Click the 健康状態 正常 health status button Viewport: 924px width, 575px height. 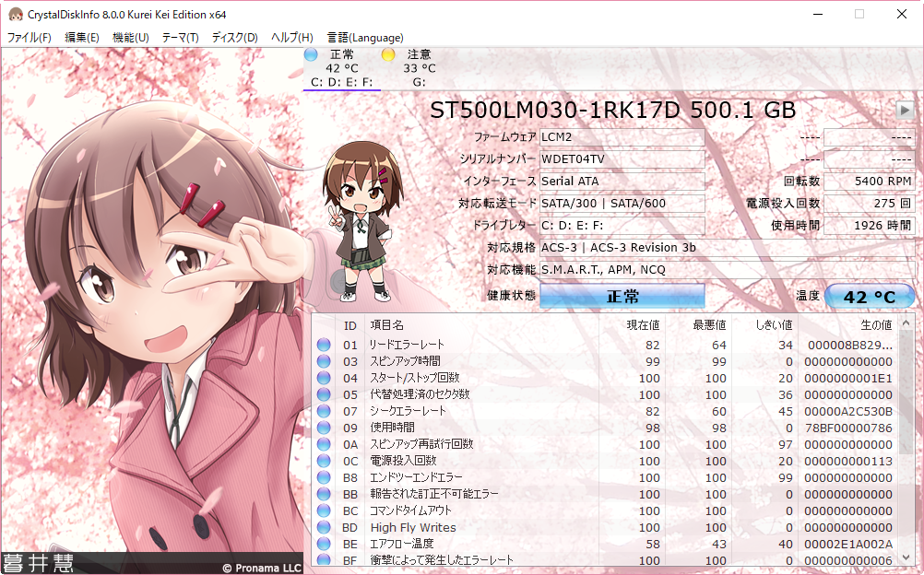(622, 296)
